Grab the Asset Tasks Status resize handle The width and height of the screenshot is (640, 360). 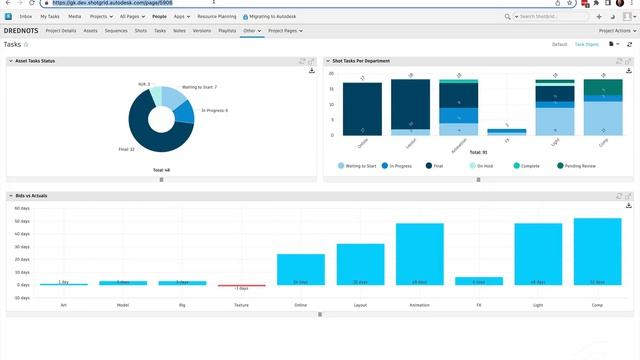click(162, 180)
